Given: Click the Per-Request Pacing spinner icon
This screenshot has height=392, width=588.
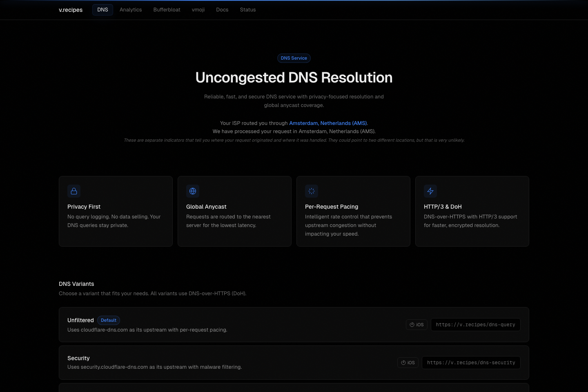Looking at the screenshot, I should [x=312, y=191].
